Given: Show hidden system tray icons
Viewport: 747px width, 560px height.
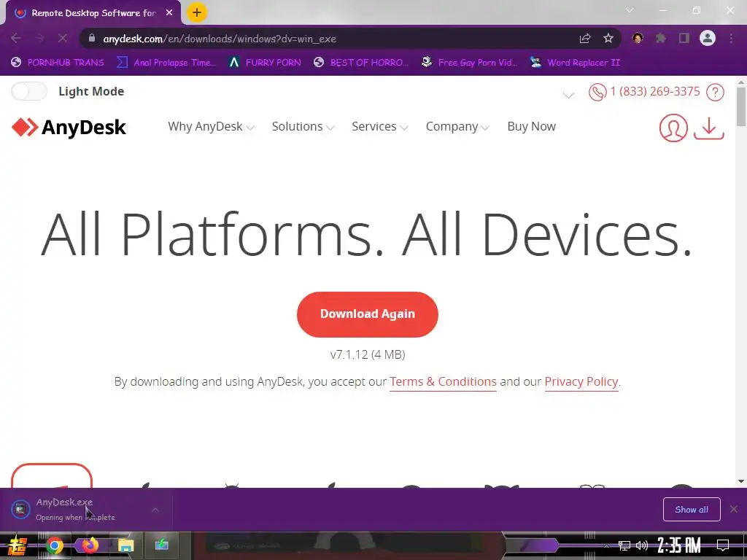Looking at the screenshot, I should click(x=606, y=545).
